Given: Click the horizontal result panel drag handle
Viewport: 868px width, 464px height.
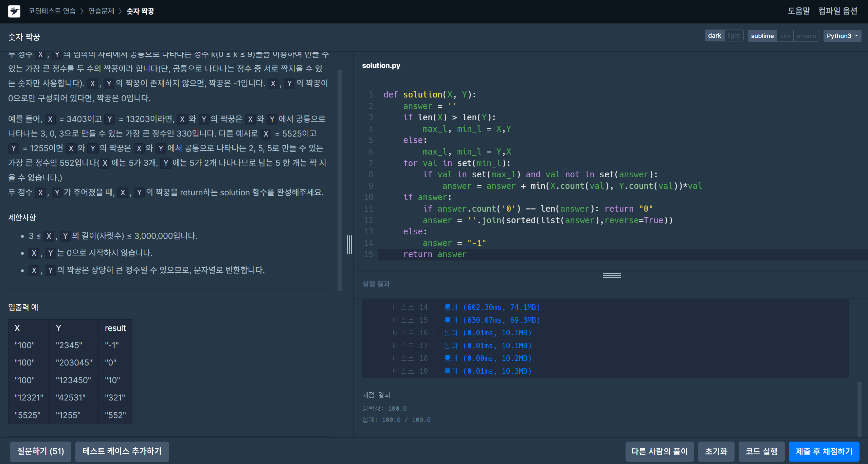Looking at the screenshot, I should click(612, 275).
